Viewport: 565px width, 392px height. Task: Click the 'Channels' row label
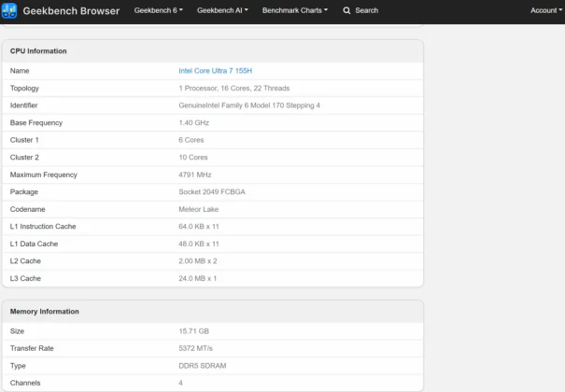point(25,383)
